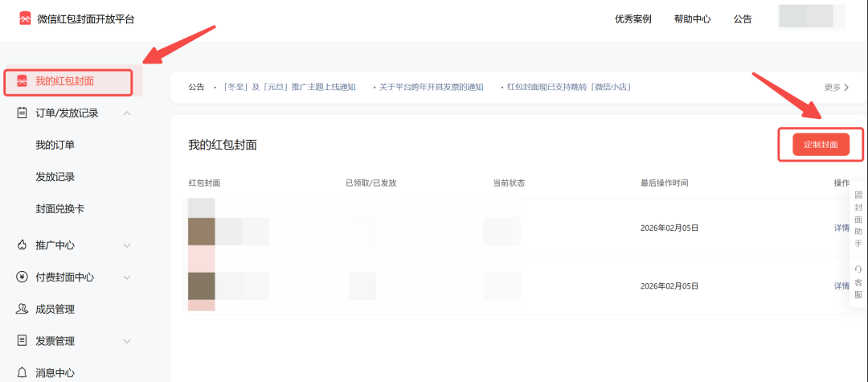Click the second red envelope cover thumbnail
Screen dimensions: 868x382
202,287
